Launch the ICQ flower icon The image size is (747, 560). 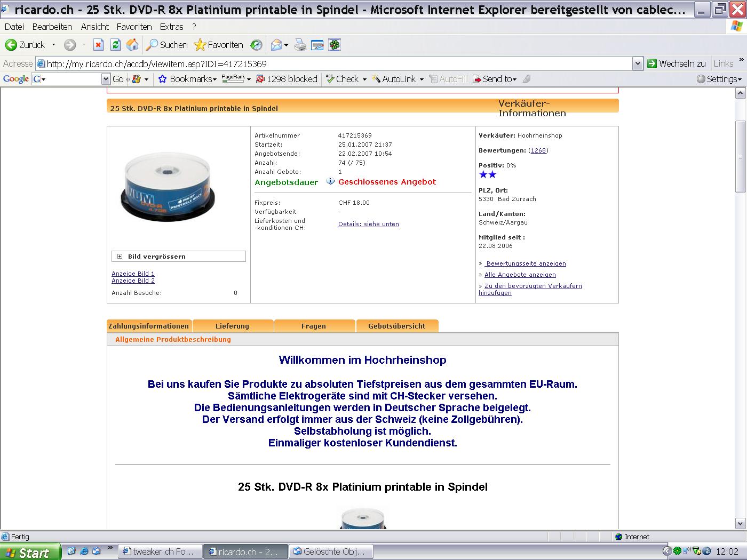coord(335,45)
